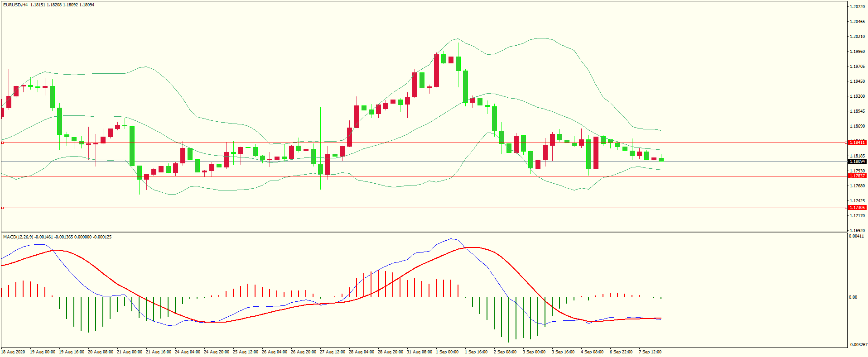
Task: Click the 1.19960 price axis value
Action: (858, 52)
